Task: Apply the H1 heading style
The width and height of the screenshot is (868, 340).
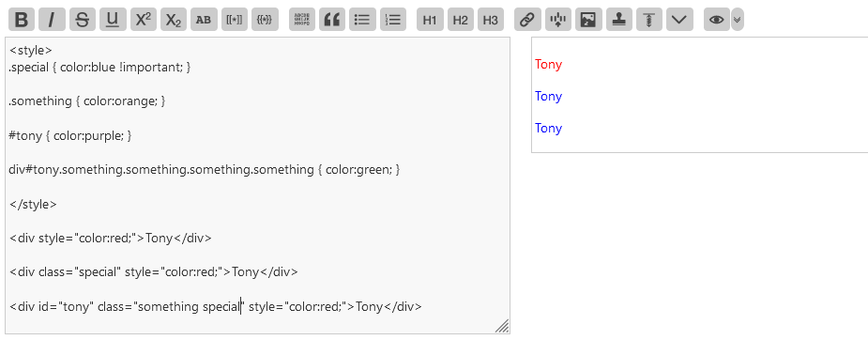Action: pos(430,20)
